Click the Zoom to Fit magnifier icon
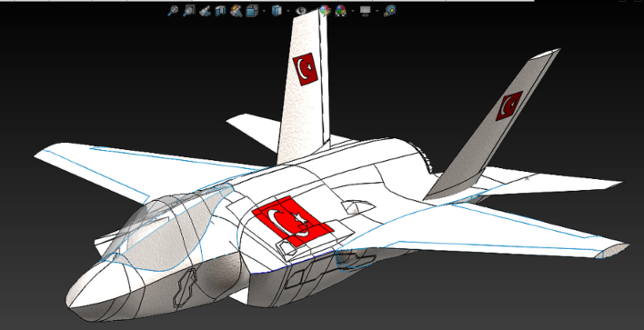Screen dimensions: 644x330 (173, 11)
